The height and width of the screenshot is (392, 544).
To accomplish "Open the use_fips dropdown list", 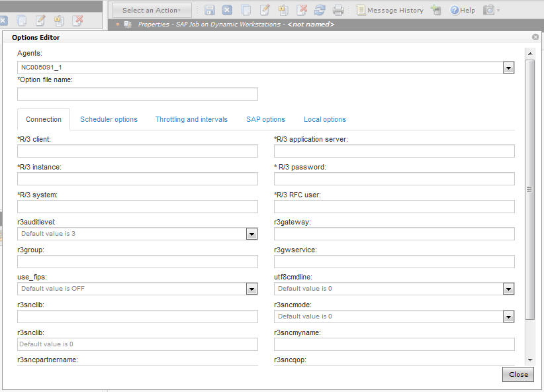I will click(x=251, y=289).
